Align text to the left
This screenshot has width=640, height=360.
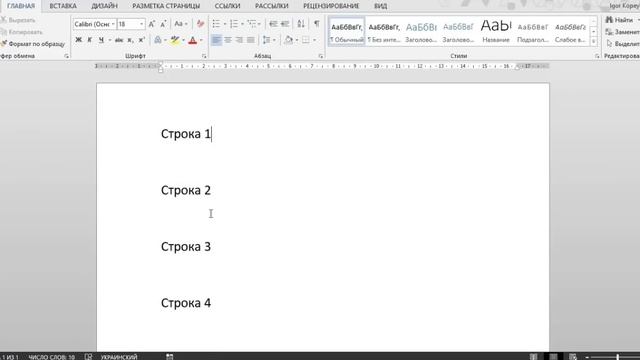pos(216,40)
